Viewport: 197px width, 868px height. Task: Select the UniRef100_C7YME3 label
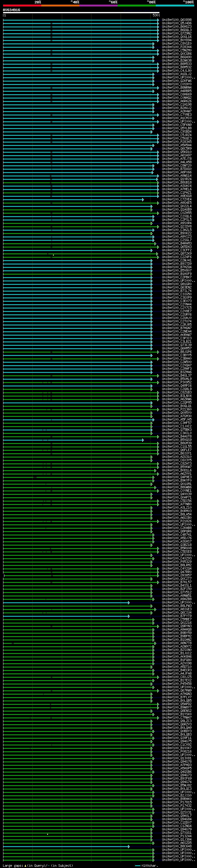click(177, 115)
